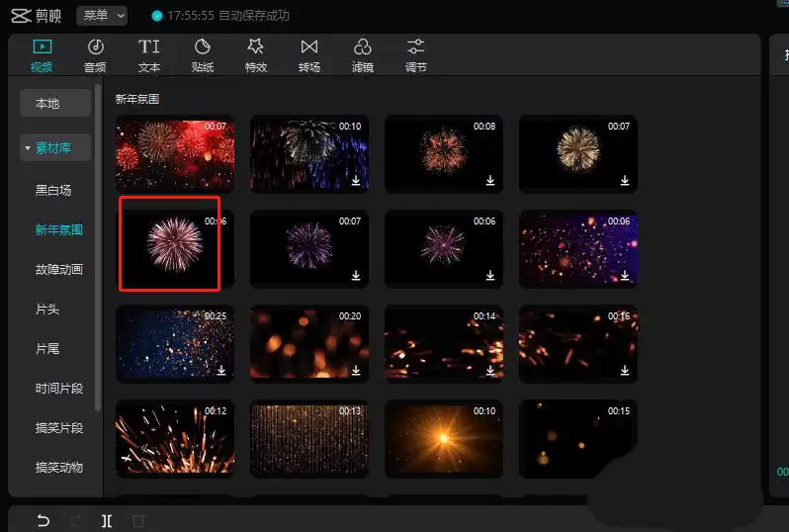Download the 00:08 fireworks clip
The height and width of the screenshot is (532, 789).
[x=490, y=181]
